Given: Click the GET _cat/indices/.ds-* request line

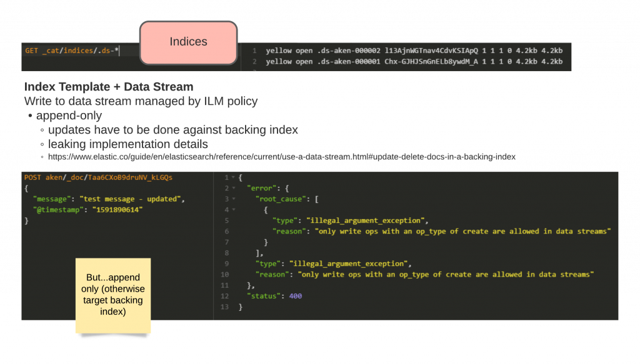Looking at the screenshot, I should [72, 51].
